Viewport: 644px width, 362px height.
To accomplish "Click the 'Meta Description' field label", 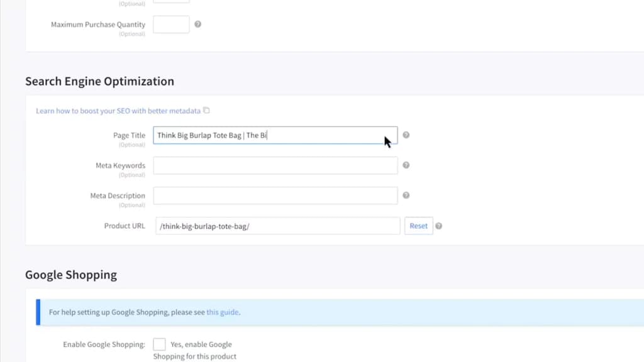I will pyautogui.click(x=118, y=195).
